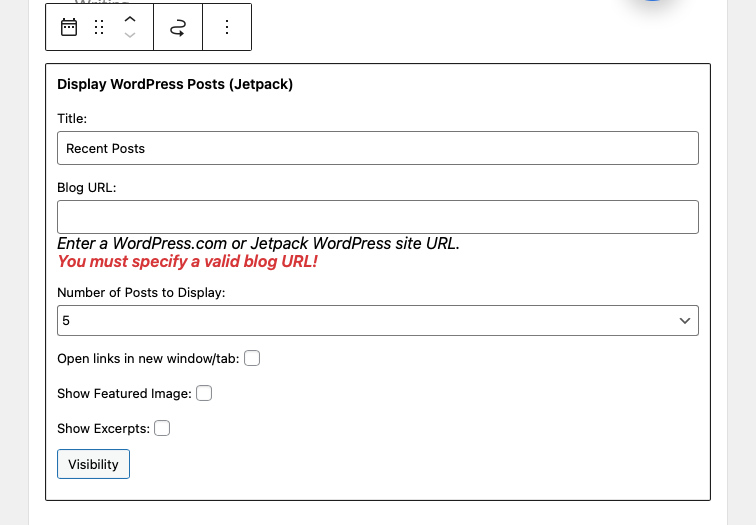The image size is (756, 525).
Task: Click the Number of Posts to Display label
Action: (x=141, y=293)
